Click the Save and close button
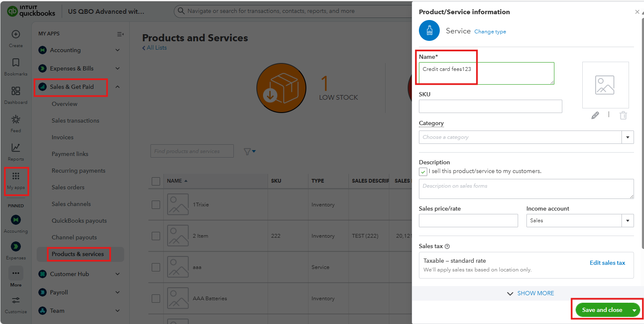This screenshot has width=644, height=324. (602, 310)
